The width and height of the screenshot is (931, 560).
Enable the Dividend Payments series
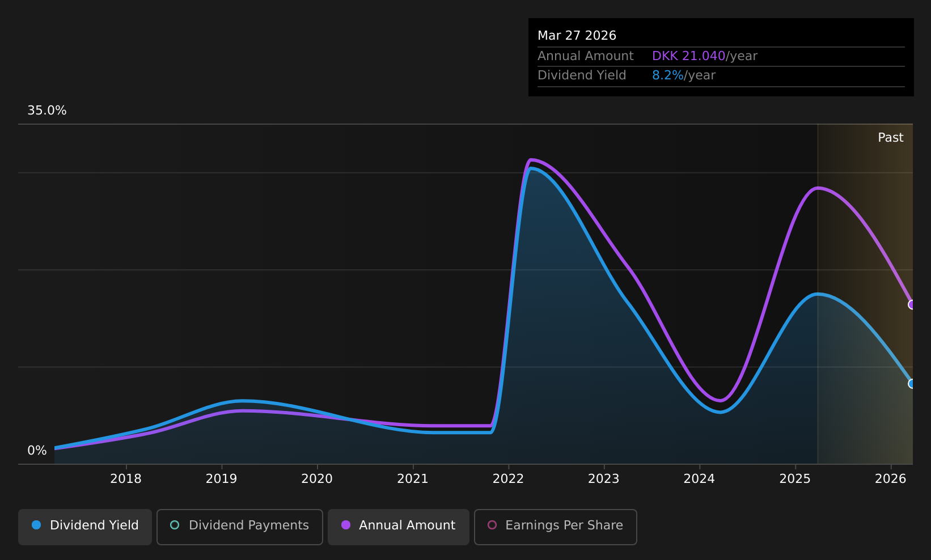240,527
